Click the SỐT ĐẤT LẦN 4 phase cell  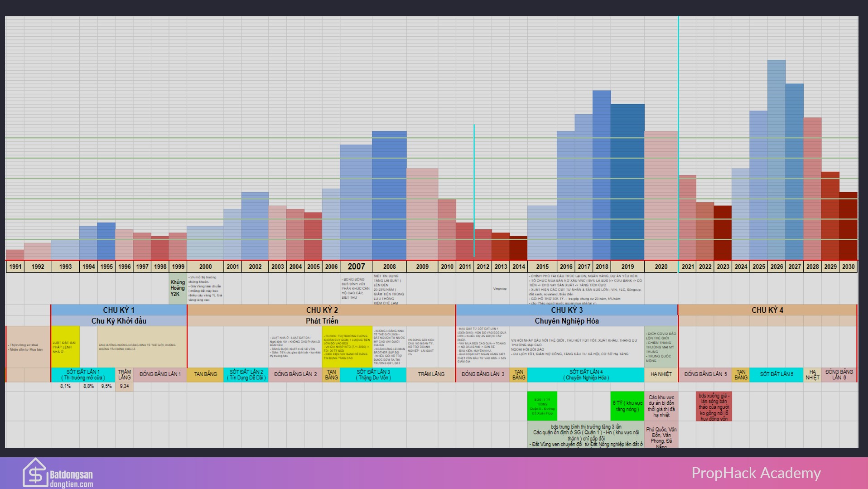pyautogui.click(x=586, y=375)
